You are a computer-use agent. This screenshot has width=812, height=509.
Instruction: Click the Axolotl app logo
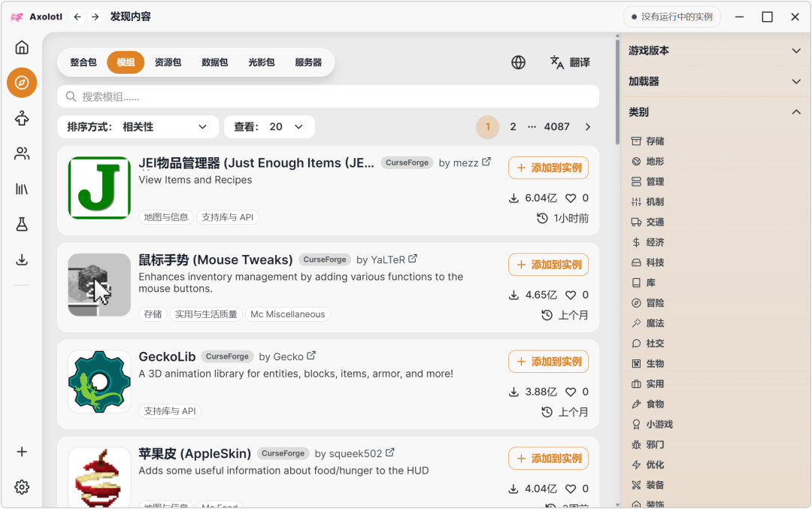tap(17, 17)
